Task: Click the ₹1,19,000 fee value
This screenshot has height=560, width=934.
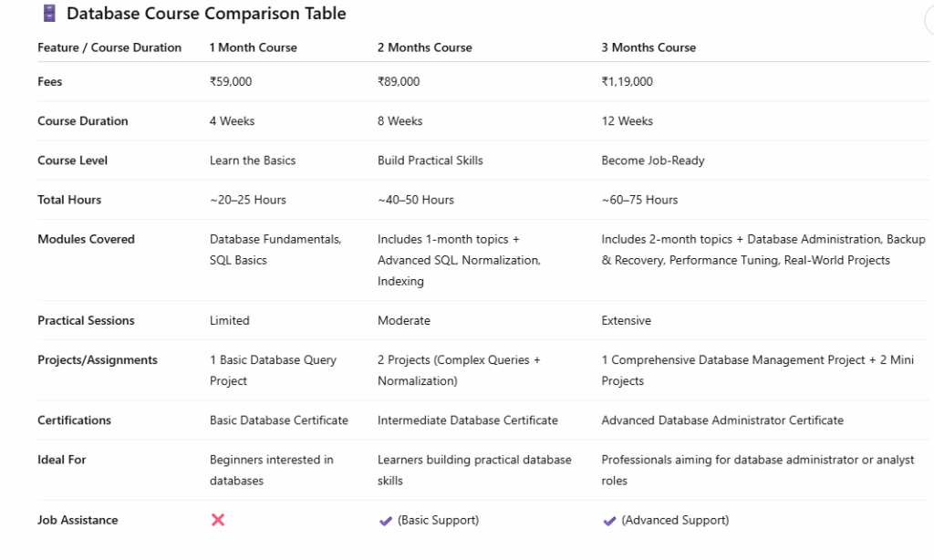Action: coord(627,82)
